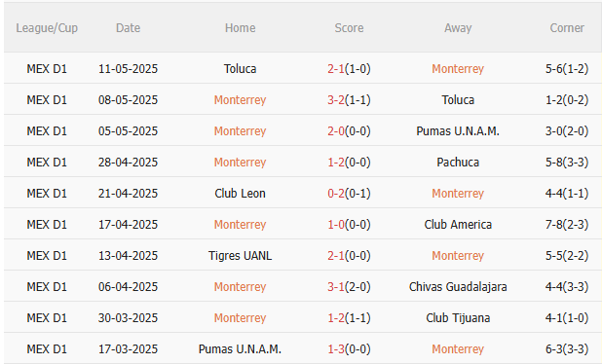Select the League/Cup column header
The height and width of the screenshot is (364, 602).
(47, 27)
